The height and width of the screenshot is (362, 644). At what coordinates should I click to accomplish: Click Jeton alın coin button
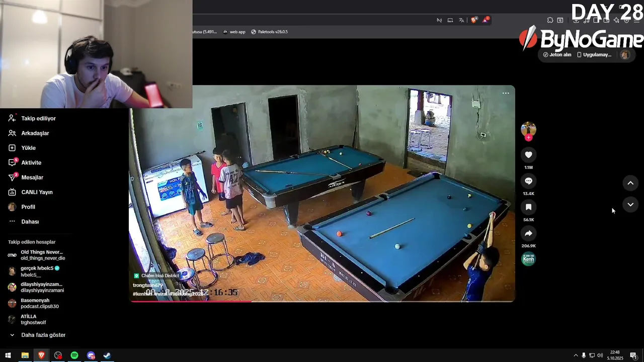click(557, 55)
